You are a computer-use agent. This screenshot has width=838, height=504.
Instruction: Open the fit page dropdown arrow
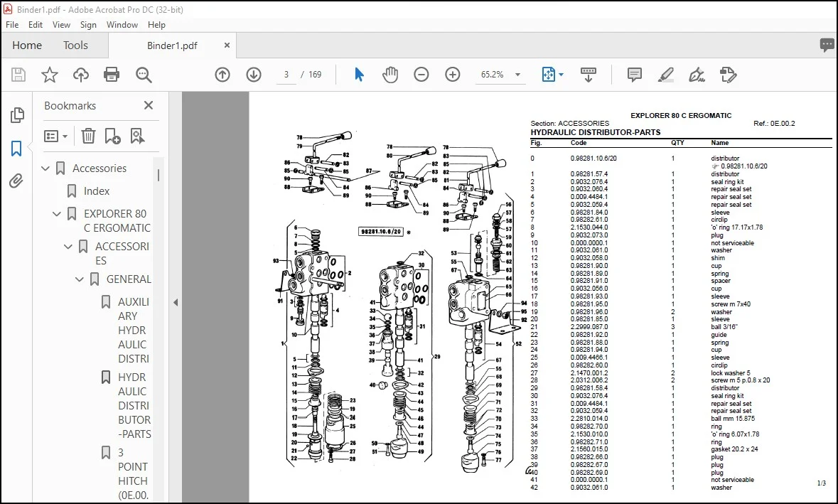562,75
